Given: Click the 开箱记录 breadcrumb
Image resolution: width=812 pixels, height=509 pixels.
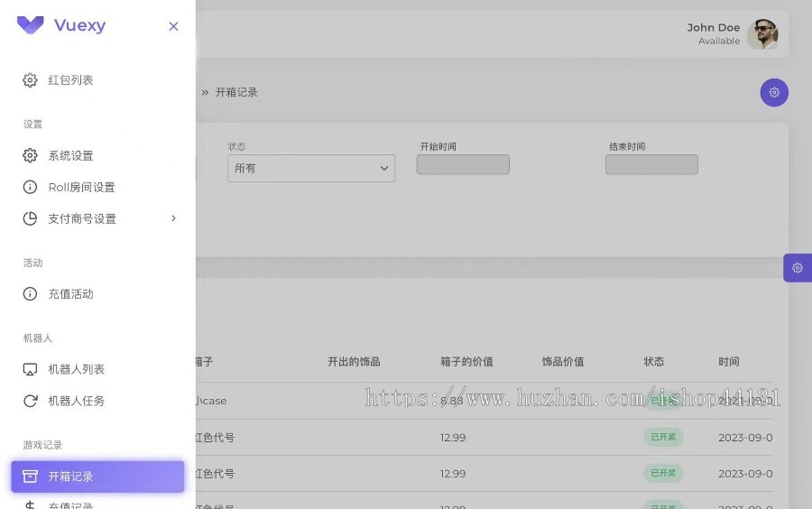Looking at the screenshot, I should [x=236, y=92].
